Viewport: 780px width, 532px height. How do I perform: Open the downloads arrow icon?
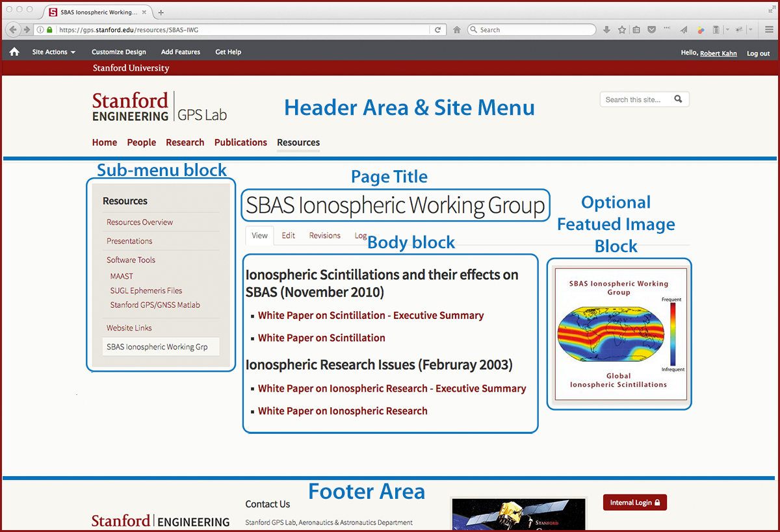606,30
